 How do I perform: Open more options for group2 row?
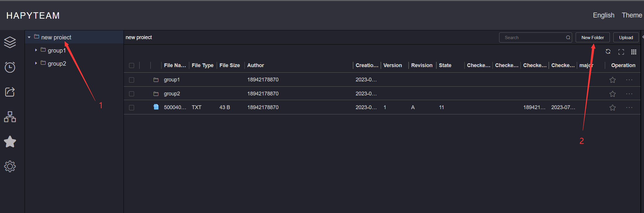point(629,94)
